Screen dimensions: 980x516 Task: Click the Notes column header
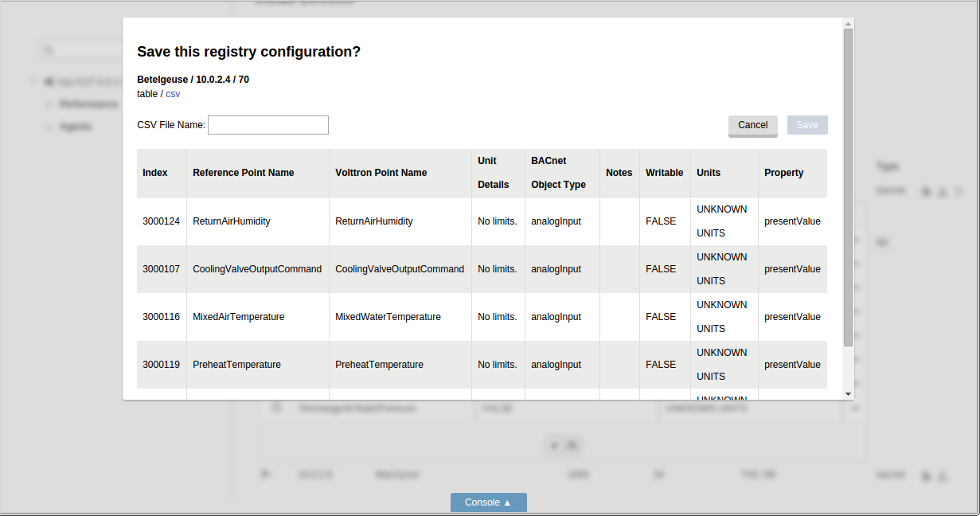click(619, 173)
